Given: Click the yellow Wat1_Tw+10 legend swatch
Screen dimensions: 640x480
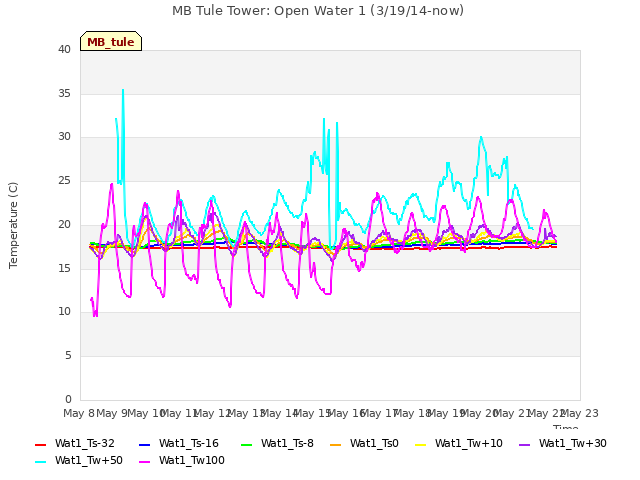Looking at the screenshot, I should click(x=420, y=444).
